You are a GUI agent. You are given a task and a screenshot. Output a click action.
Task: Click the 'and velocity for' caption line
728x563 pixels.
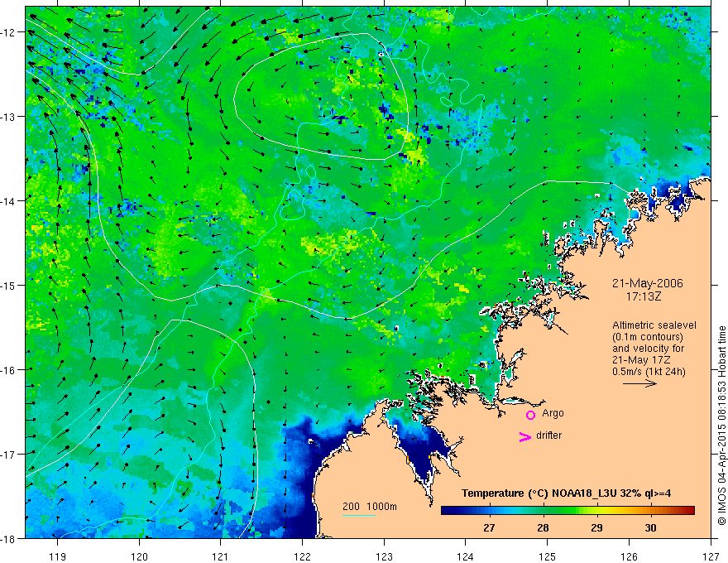[648, 349]
